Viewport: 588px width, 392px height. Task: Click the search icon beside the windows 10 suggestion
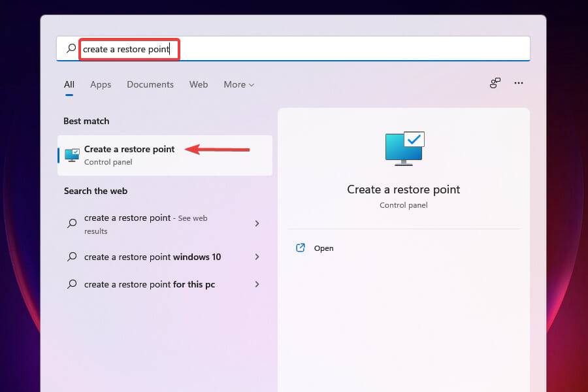71,257
